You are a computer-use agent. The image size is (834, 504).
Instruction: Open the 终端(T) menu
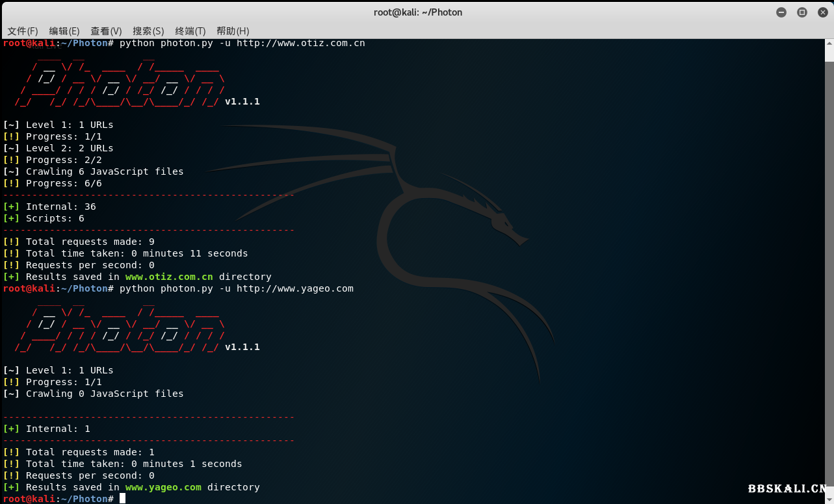pos(190,31)
